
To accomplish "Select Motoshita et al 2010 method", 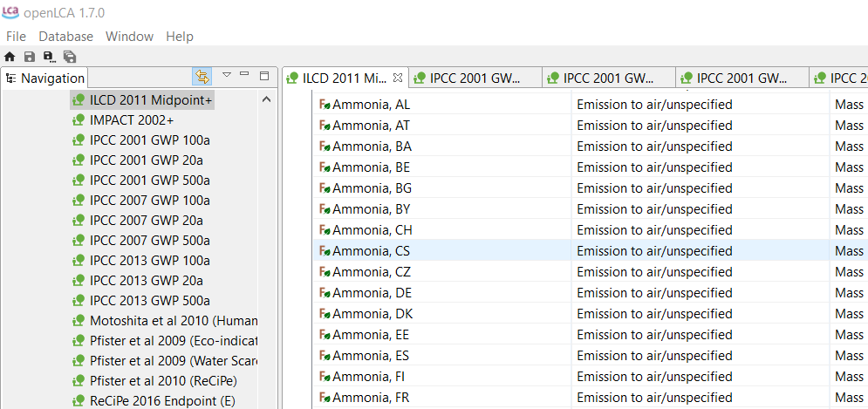I will click(x=174, y=320).
